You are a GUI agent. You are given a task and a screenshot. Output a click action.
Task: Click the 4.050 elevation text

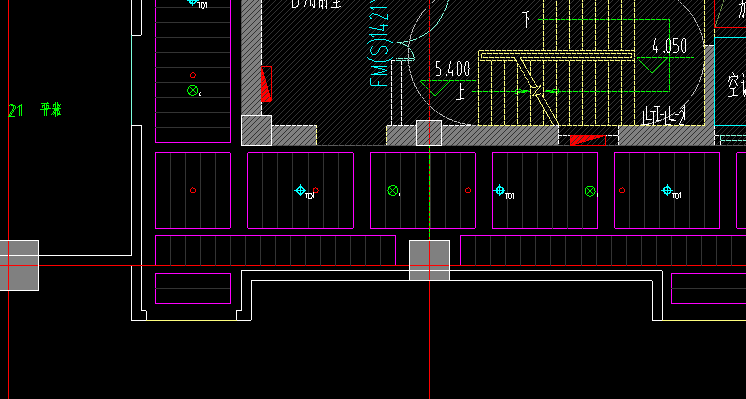click(x=670, y=47)
